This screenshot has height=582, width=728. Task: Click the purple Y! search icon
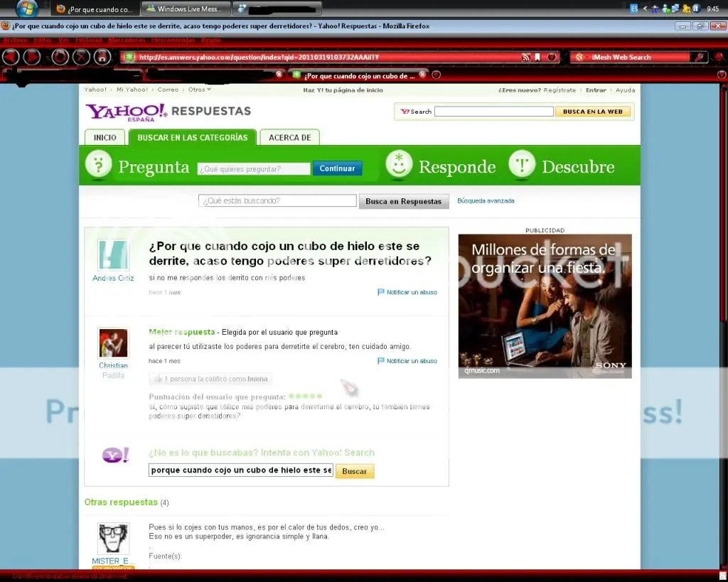(115, 455)
